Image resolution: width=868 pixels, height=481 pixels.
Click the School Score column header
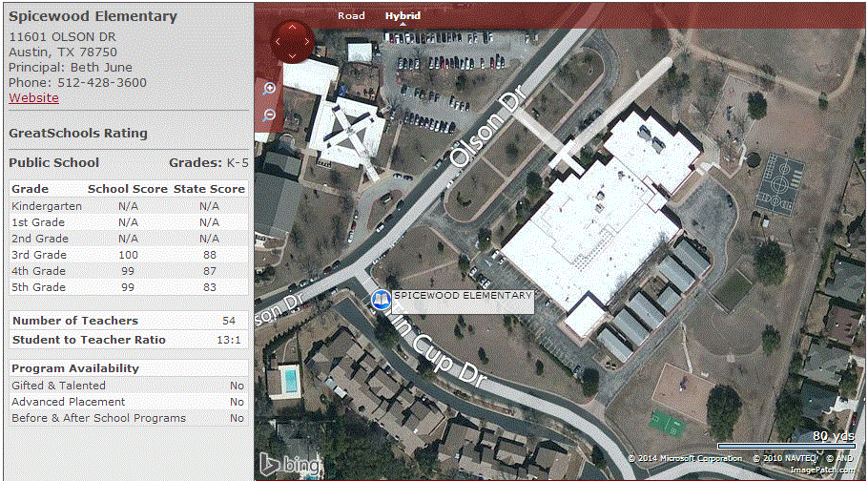coord(127,189)
